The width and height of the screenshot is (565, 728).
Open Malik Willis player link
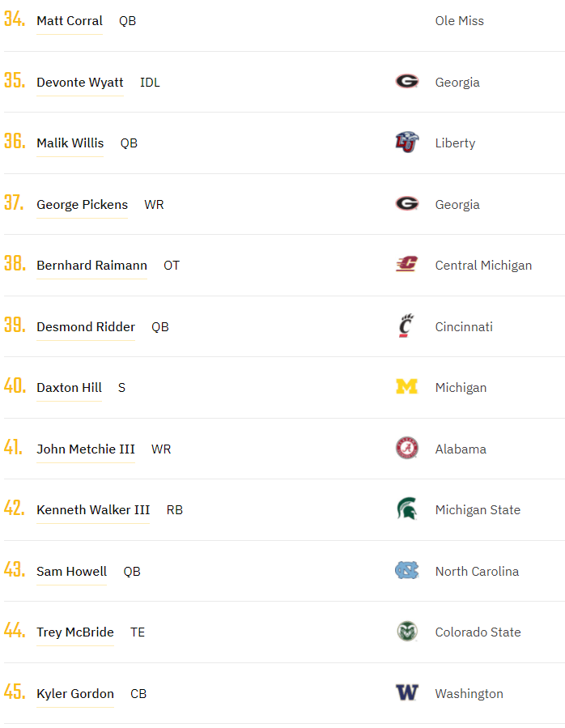click(70, 143)
